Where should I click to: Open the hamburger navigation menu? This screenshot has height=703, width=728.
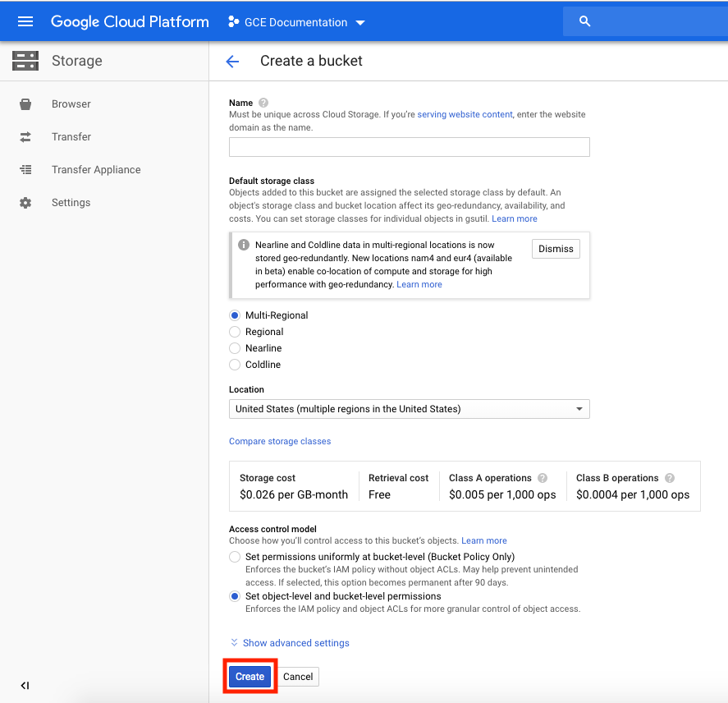[x=25, y=21]
